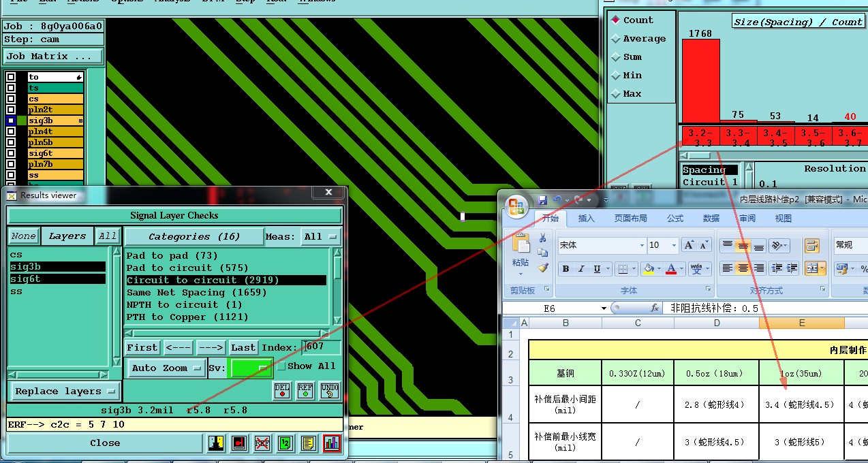Open the histogram chart icon in Results viewer
This screenshot has width=868, height=463.
tap(332, 443)
